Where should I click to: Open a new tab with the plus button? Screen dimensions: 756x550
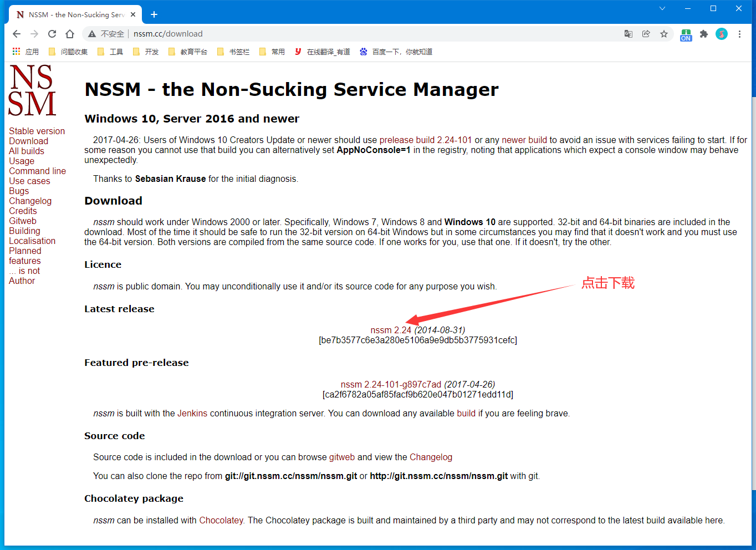[154, 14]
